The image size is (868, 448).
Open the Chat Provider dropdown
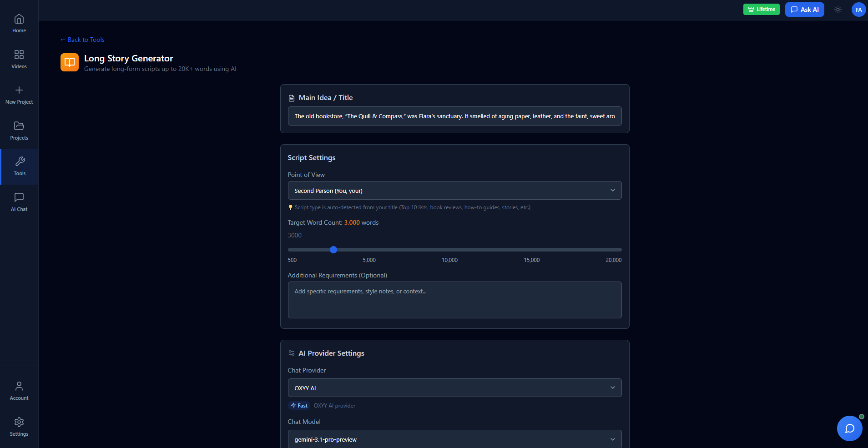[x=454, y=388]
